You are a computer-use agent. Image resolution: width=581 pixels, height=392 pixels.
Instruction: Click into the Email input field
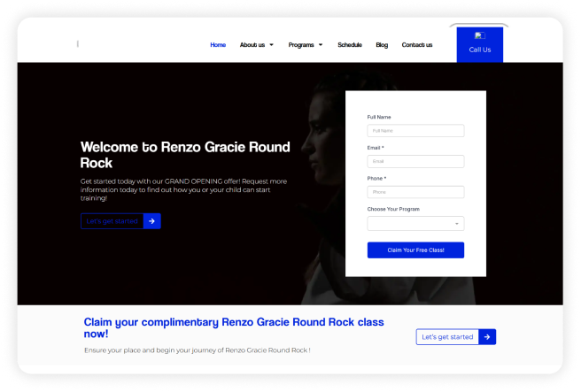415,162
